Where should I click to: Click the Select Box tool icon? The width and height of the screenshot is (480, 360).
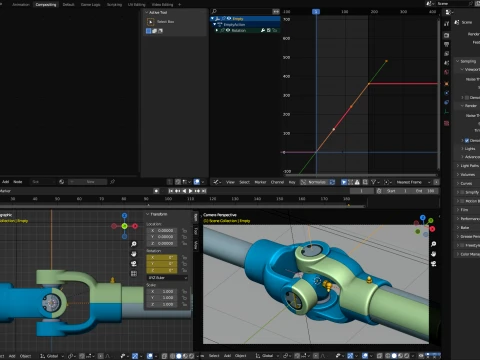(x=150, y=22)
